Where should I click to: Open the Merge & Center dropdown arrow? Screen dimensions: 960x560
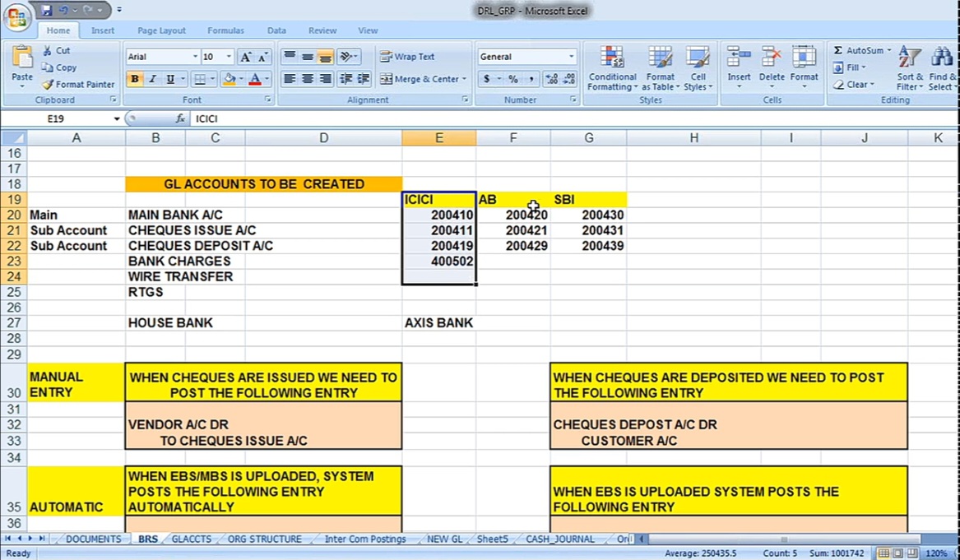pyautogui.click(x=464, y=79)
